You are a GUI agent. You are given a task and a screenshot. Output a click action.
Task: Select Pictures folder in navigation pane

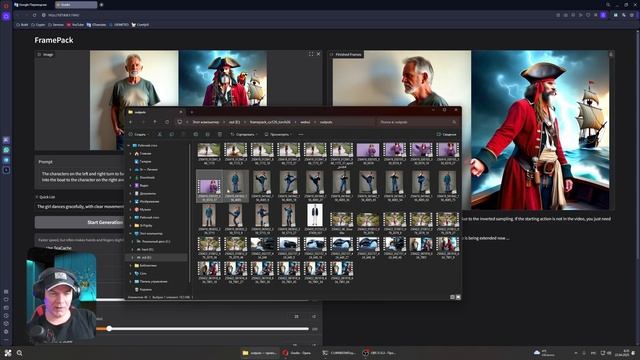tap(147, 201)
